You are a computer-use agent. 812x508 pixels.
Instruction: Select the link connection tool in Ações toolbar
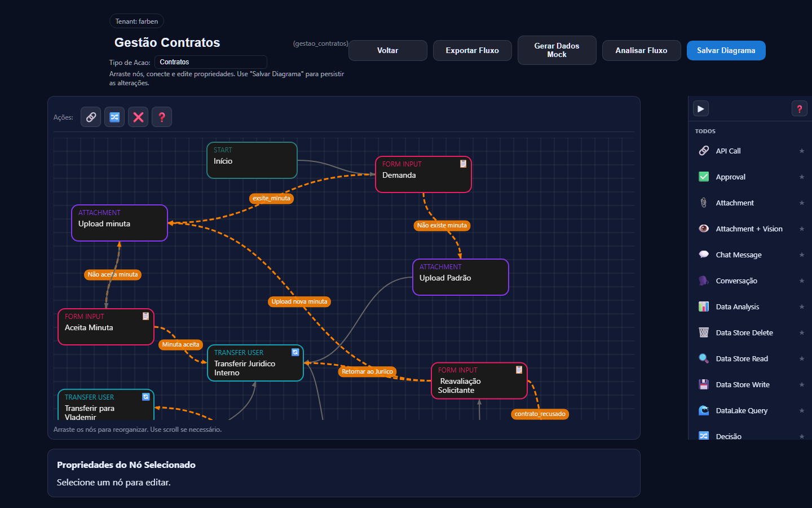click(91, 117)
